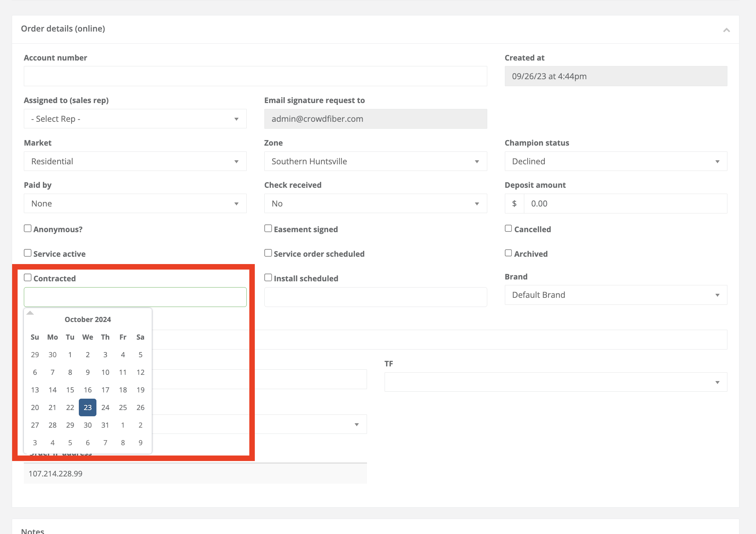Enable Service order scheduled
This screenshot has height=534, width=756.
[268, 253]
